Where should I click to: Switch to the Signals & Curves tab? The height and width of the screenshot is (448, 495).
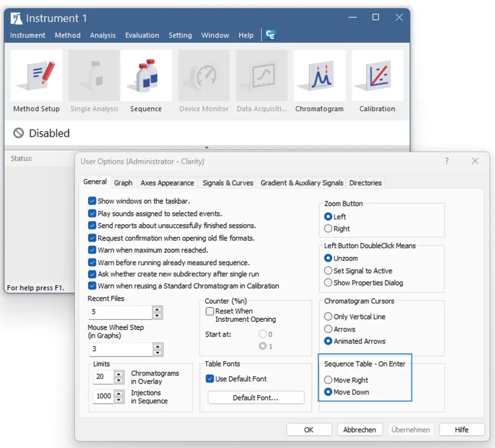pos(228,183)
